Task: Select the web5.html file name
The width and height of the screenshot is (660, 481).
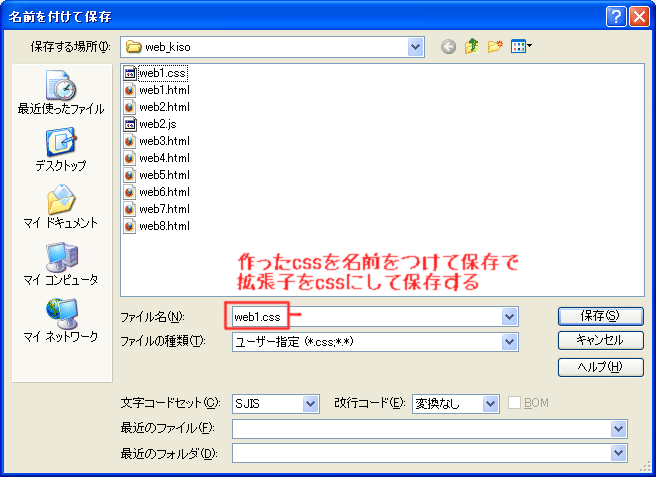Action: point(165,175)
